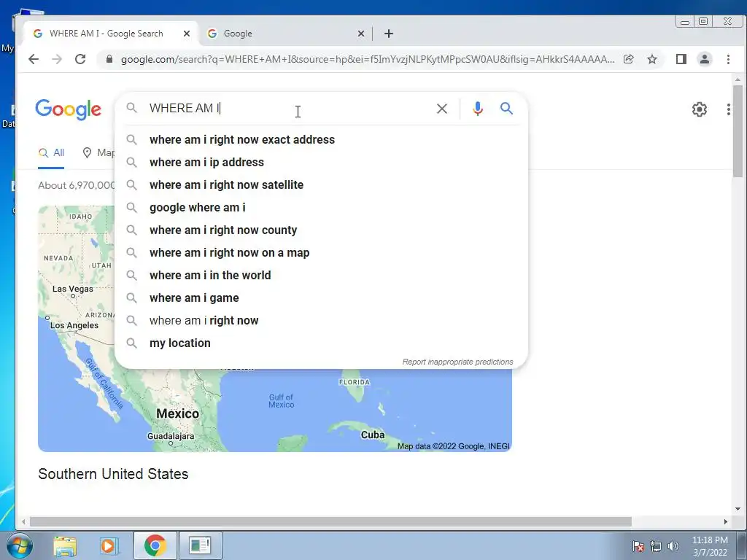Clear the search box text
Viewport: 747px width, 560px height.
coord(441,109)
